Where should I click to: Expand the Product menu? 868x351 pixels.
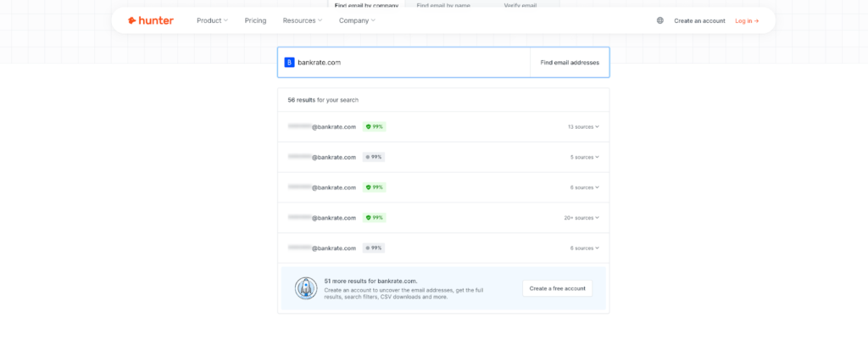point(212,20)
